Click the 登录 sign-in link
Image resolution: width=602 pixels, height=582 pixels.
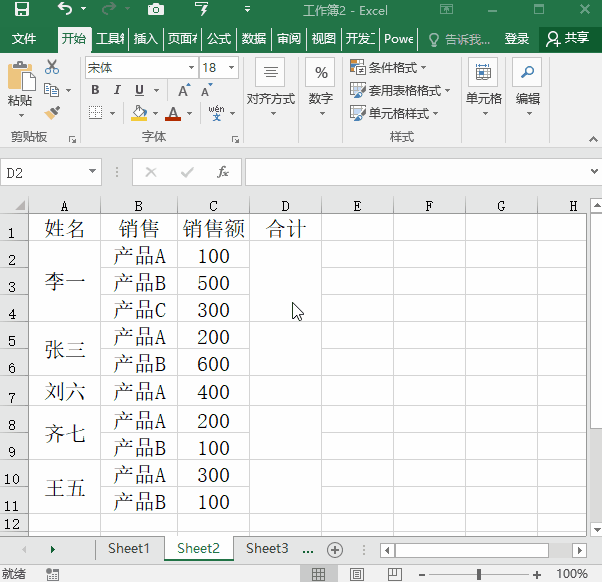[x=517, y=39]
